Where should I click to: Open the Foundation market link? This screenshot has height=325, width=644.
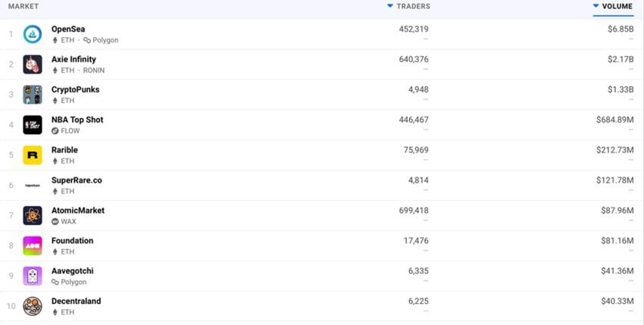click(72, 240)
